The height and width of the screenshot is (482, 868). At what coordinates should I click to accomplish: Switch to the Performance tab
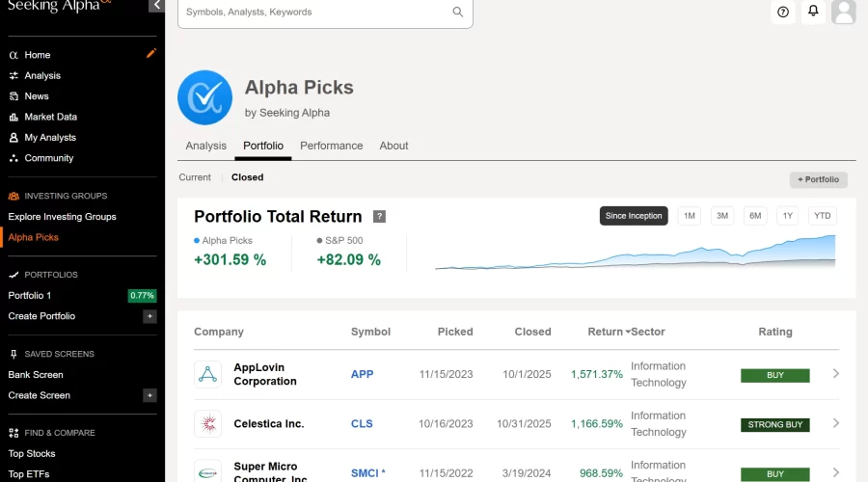pos(332,146)
